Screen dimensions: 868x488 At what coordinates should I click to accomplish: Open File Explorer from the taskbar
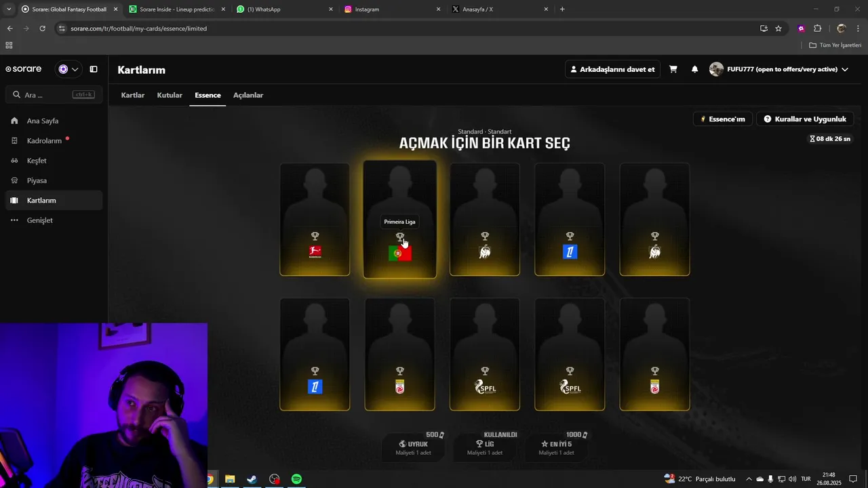230,479
